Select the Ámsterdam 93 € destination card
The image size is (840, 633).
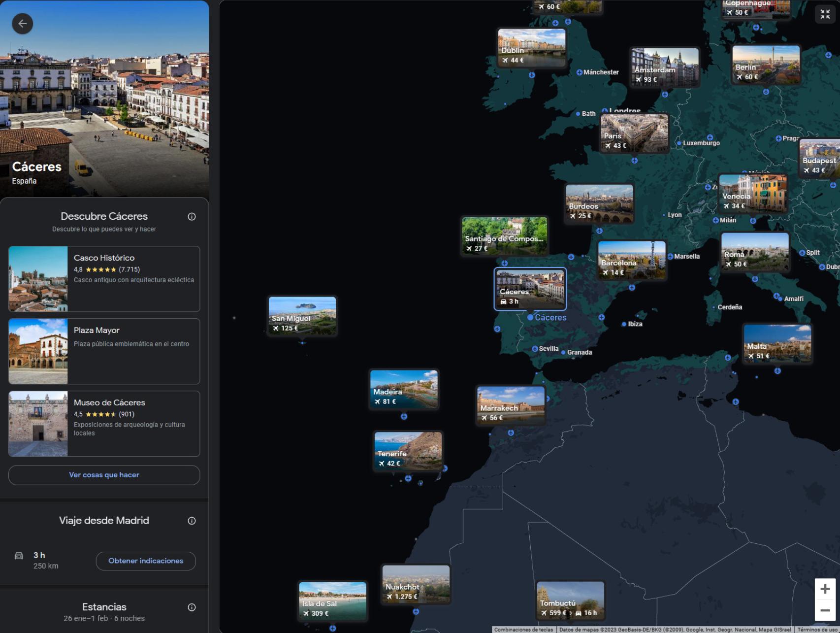pyautogui.click(x=665, y=67)
